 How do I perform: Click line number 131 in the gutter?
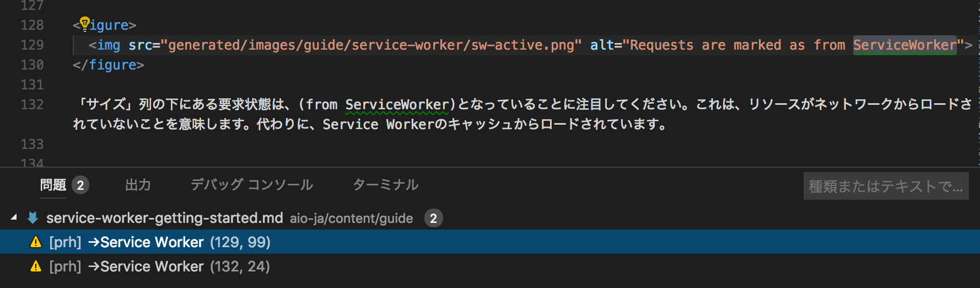pos(32,84)
